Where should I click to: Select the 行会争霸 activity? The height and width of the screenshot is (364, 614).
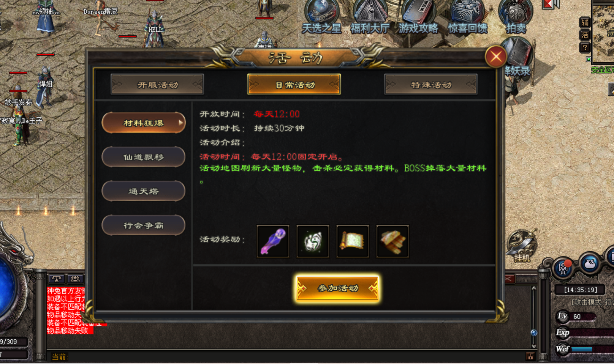tap(144, 225)
